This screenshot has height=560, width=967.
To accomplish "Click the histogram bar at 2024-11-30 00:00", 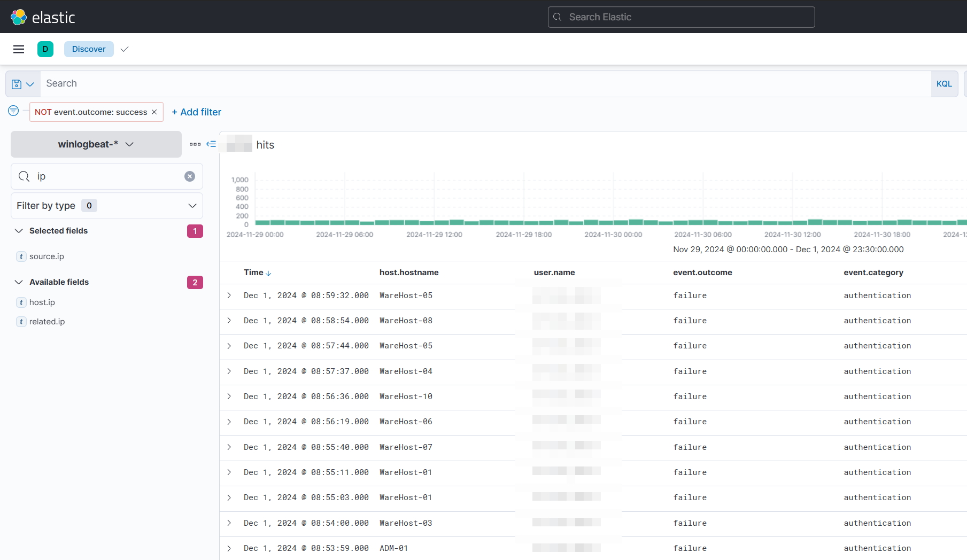I will pyautogui.click(x=621, y=222).
